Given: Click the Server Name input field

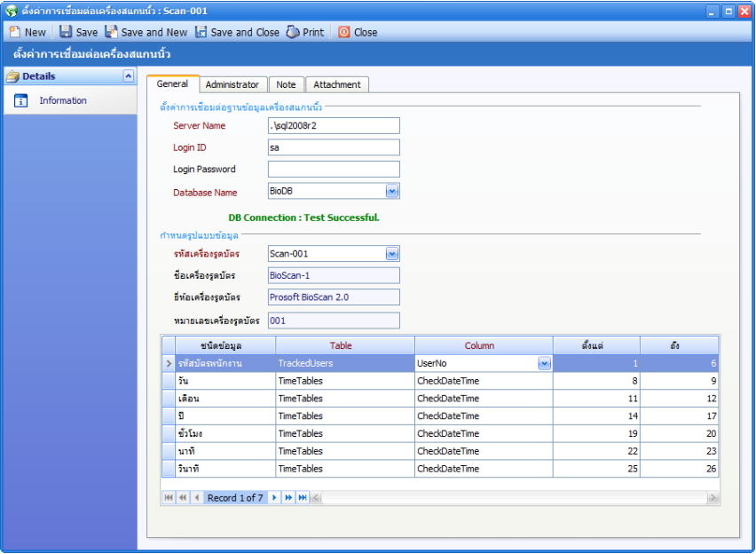Looking at the screenshot, I should coord(334,125).
